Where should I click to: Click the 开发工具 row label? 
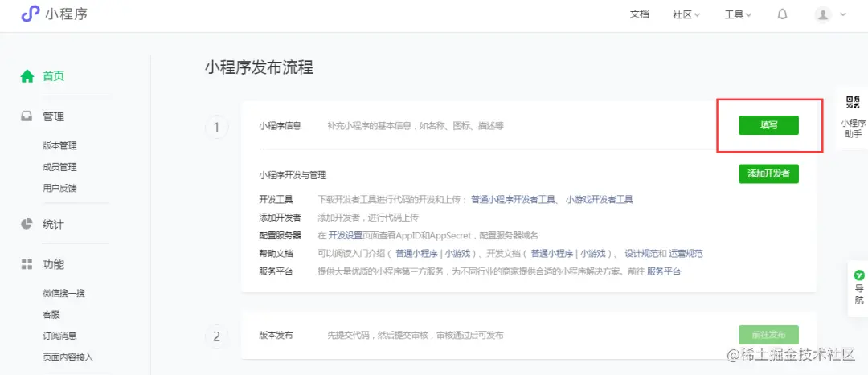[276, 200]
